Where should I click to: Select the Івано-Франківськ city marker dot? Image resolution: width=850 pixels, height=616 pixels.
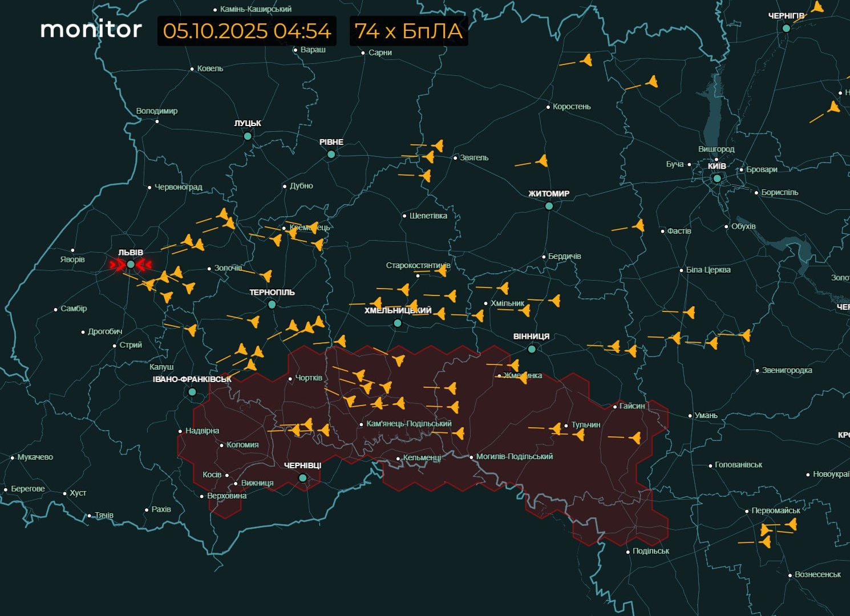[x=192, y=392]
